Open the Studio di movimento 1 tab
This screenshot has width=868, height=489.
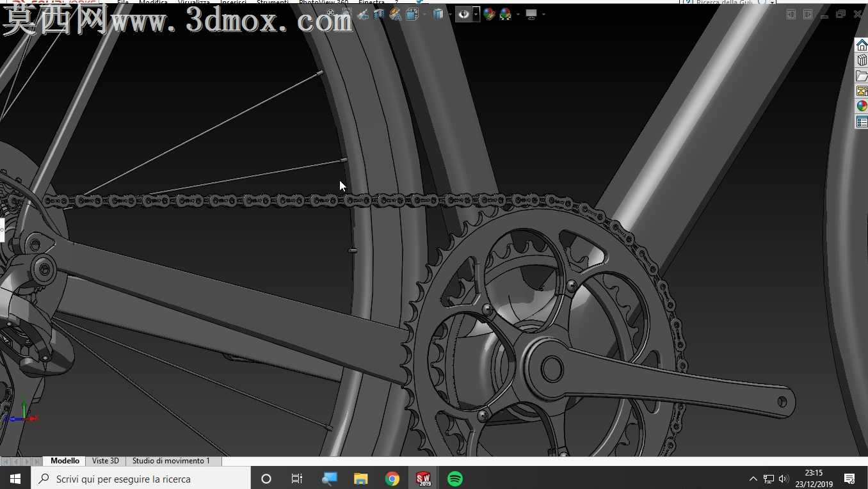171,461
